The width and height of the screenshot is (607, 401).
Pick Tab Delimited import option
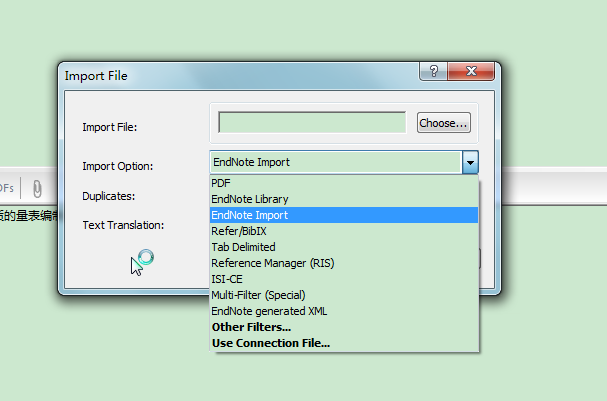[344, 247]
